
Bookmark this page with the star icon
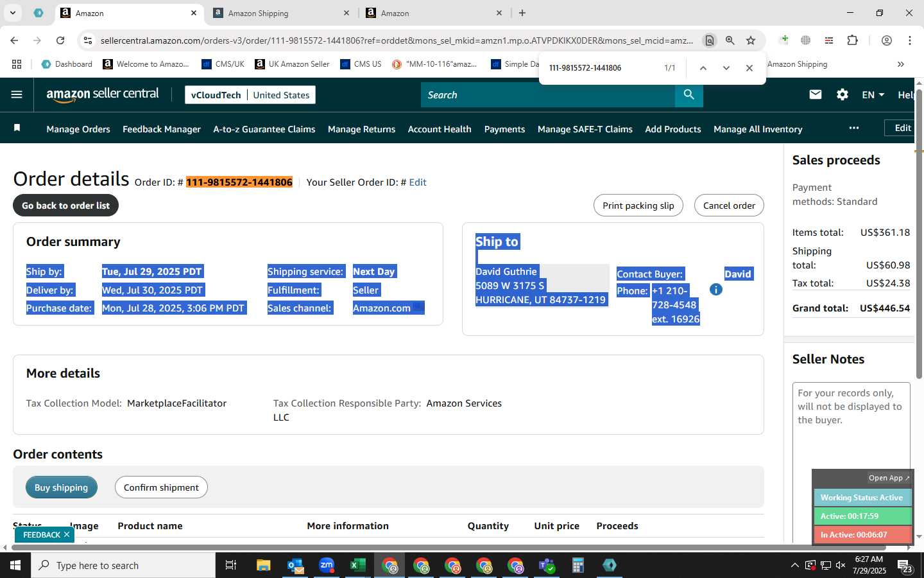tap(751, 40)
